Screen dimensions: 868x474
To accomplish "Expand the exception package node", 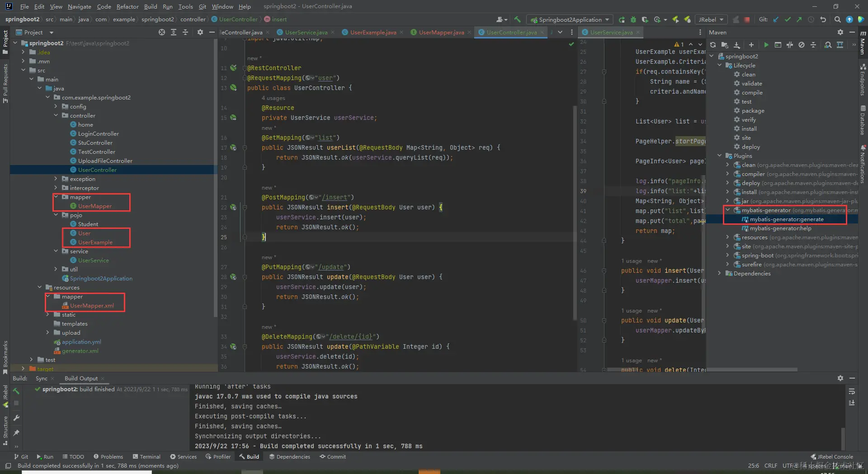I will 56,179.
